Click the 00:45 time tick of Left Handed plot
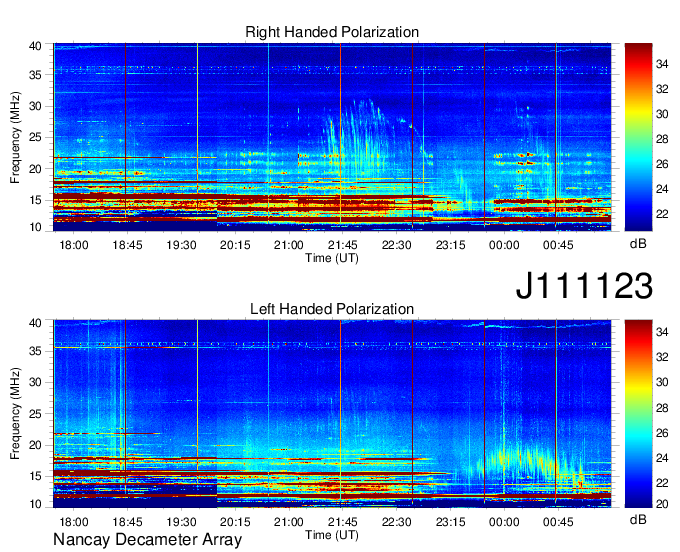 point(558,522)
